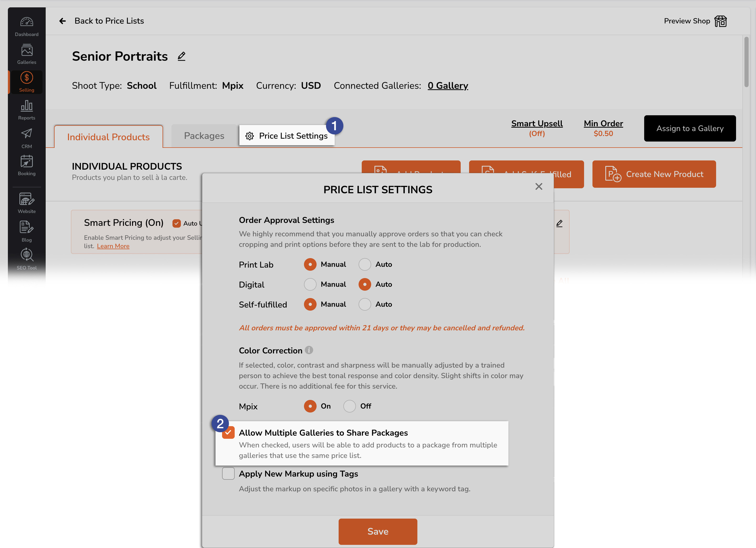Switch to the Packages tab
Image resolution: width=756 pixels, height=548 pixels.
(x=204, y=136)
